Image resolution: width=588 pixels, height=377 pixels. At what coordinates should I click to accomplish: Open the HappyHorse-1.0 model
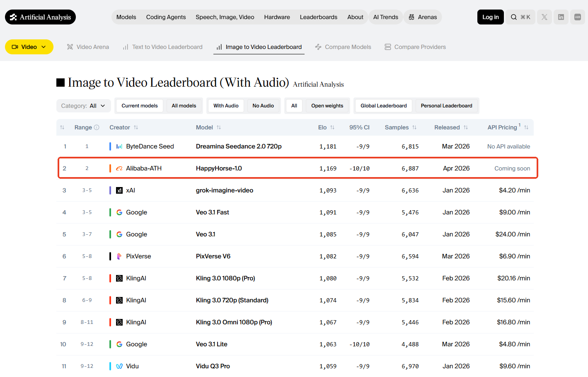[x=219, y=168]
